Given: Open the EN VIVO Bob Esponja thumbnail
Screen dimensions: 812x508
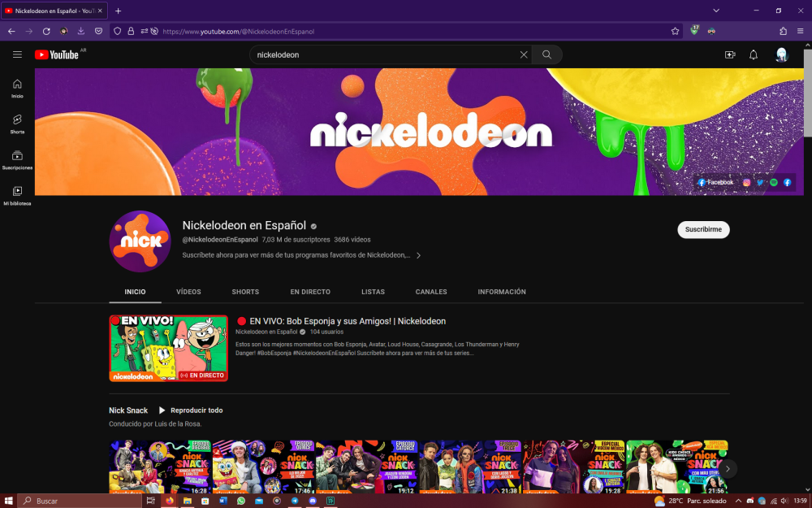Looking at the screenshot, I should (169, 348).
